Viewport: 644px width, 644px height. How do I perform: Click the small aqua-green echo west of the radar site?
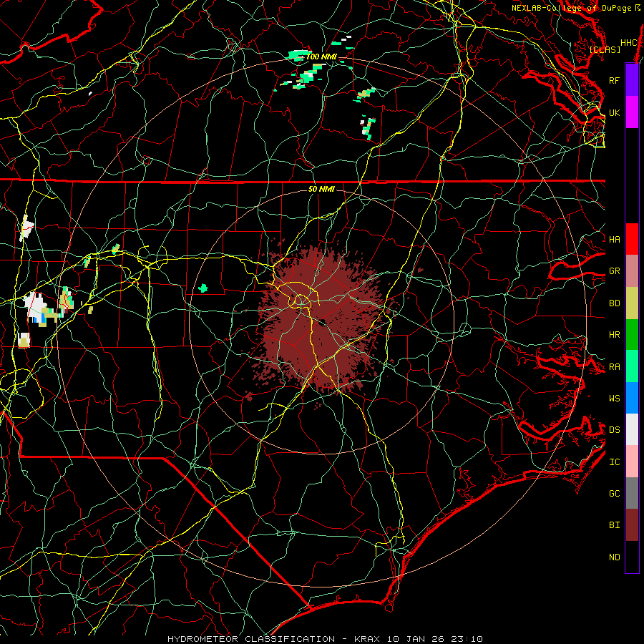[x=203, y=288]
